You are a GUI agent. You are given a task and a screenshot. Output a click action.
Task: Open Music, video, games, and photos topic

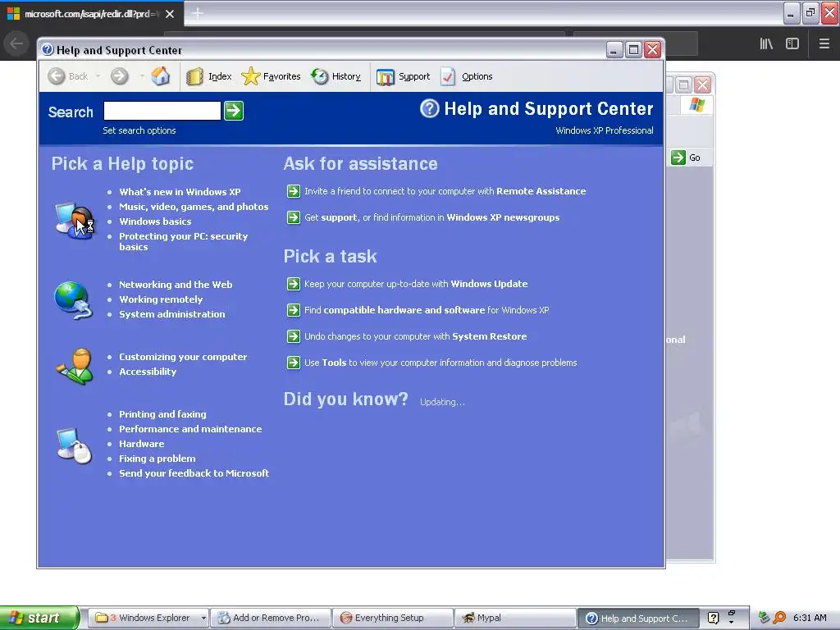click(194, 207)
